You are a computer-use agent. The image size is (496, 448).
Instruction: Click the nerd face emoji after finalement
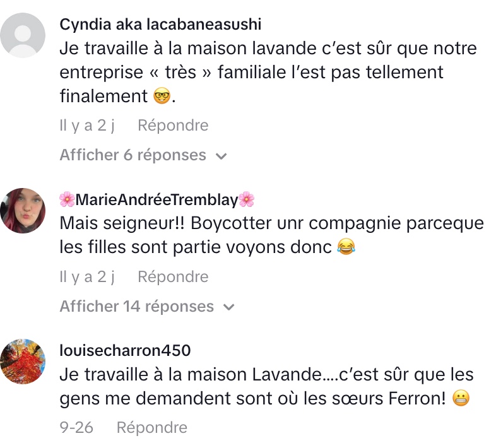click(x=162, y=97)
